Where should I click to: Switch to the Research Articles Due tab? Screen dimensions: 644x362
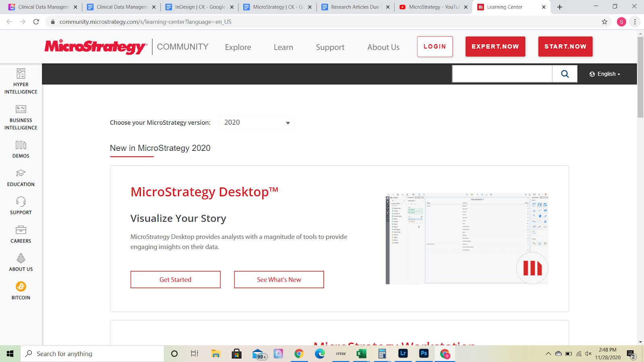[x=356, y=7]
